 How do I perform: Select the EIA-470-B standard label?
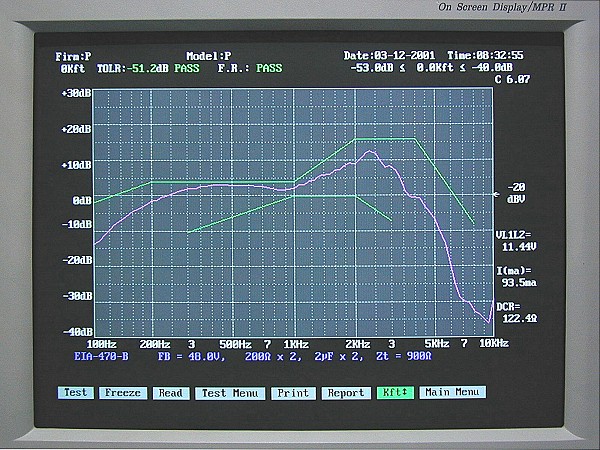pos(101,357)
